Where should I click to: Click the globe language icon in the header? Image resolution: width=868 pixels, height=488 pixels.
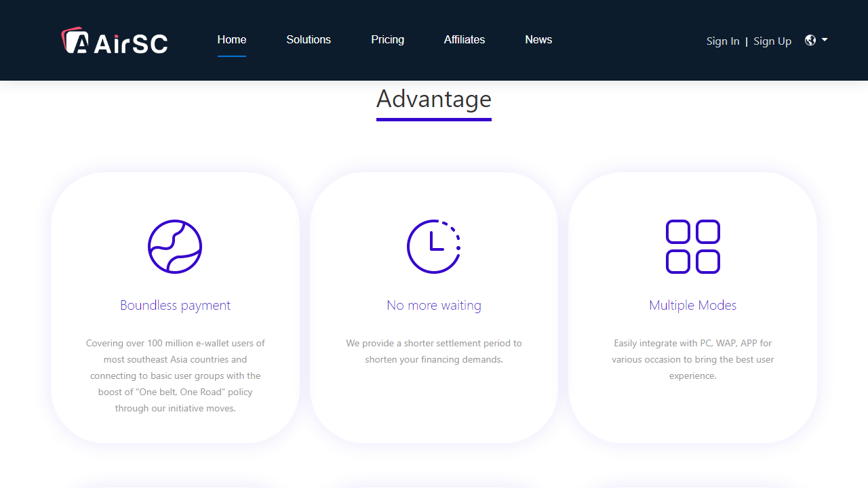810,40
